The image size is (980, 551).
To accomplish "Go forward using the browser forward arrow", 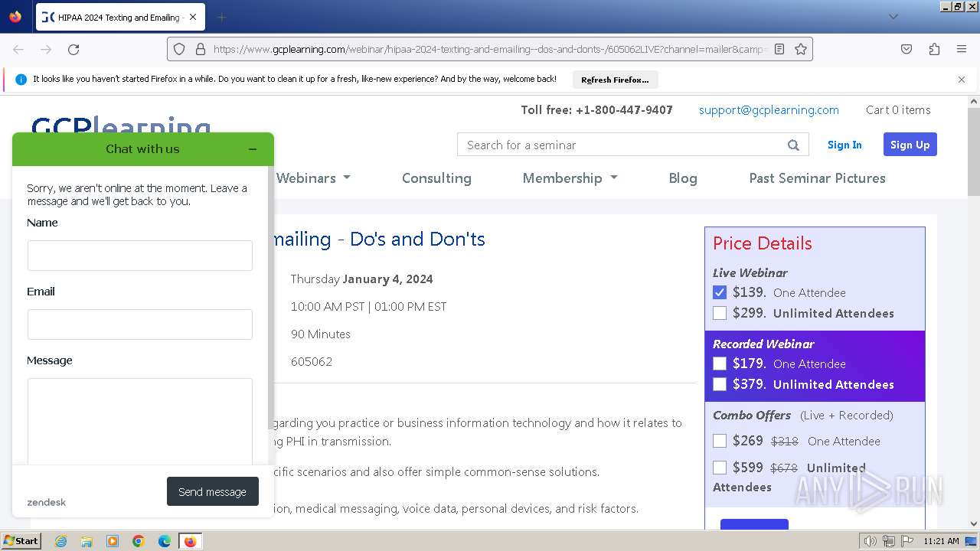I will point(46,49).
